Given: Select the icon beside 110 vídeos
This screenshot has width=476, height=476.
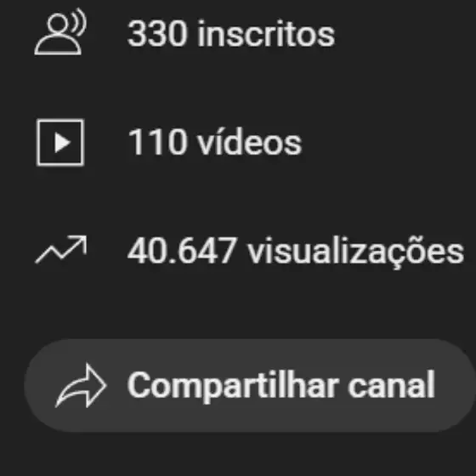Looking at the screenshot, I should point(60,143).
